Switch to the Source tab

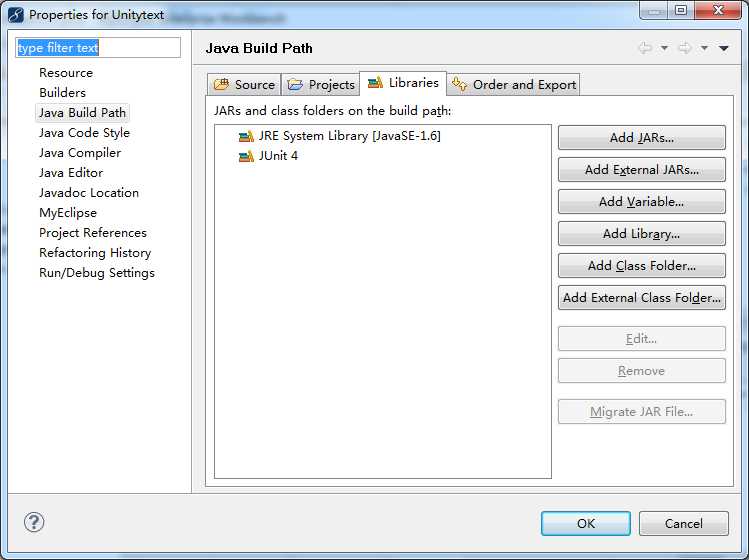coord(244,85)
